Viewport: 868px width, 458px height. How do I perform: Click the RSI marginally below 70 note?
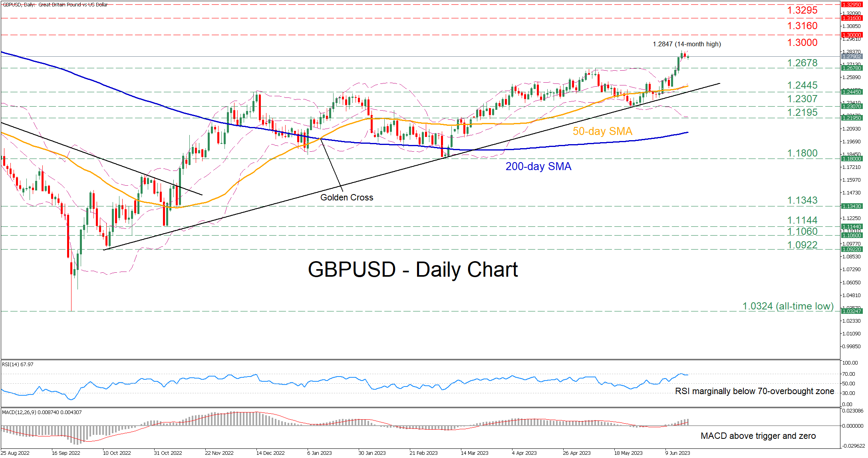(x=754, y=391)
